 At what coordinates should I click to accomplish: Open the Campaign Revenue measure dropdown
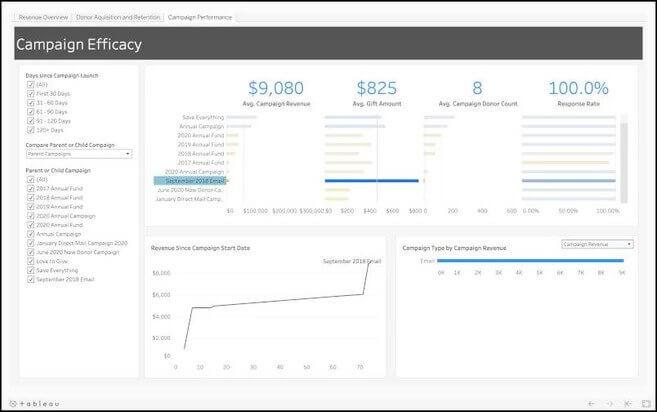(x=597, y=244)
